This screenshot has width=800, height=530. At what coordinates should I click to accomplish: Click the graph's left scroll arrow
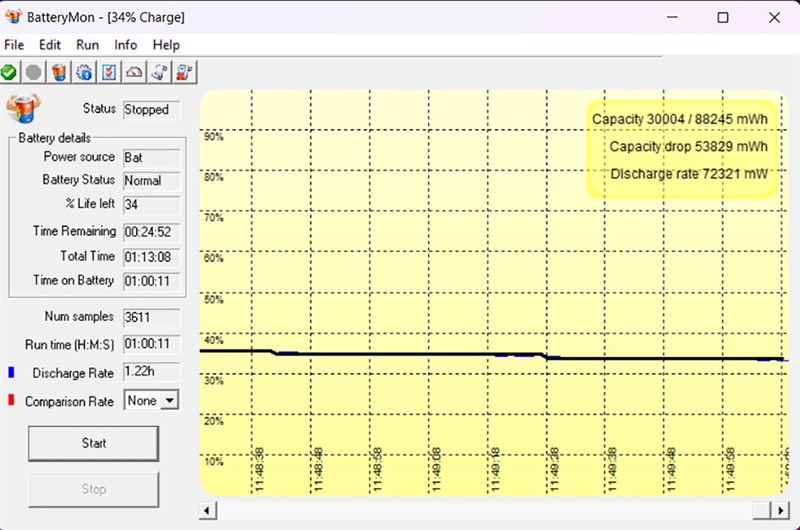click(207, 510)
